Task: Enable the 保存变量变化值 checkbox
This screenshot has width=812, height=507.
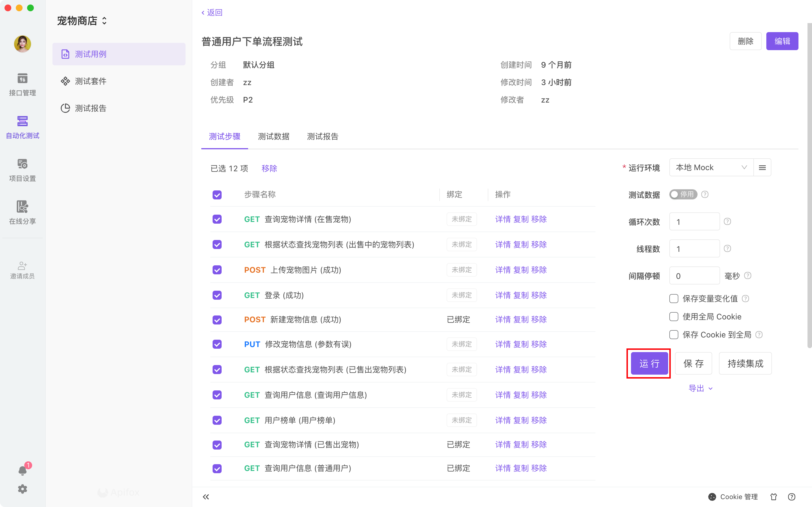Action: click(x=673, y=299)
